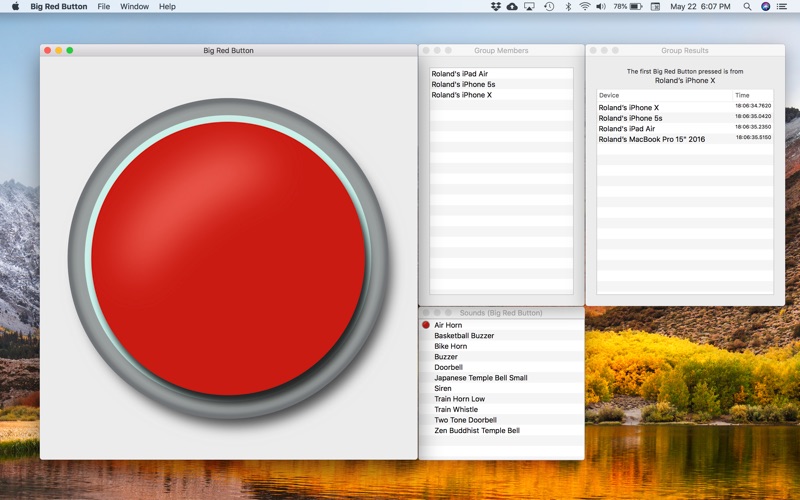Click the big red button
The image size is (800, 500).
228,258
